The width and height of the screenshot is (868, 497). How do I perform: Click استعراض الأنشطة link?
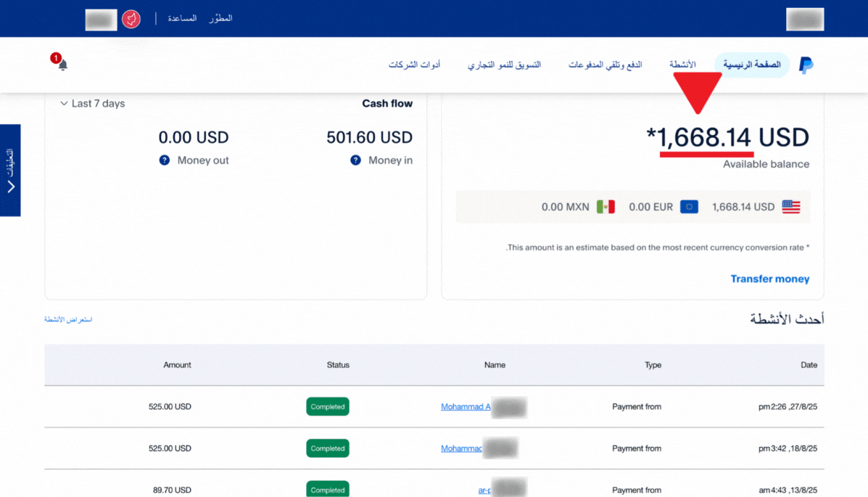(68, 320)
